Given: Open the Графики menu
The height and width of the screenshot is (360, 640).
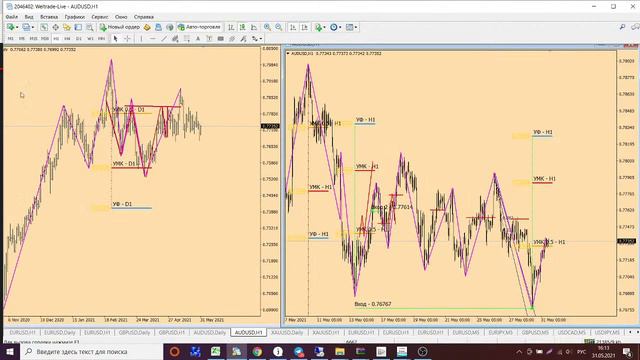Looking at the screenshot, I should pos(75,17).
